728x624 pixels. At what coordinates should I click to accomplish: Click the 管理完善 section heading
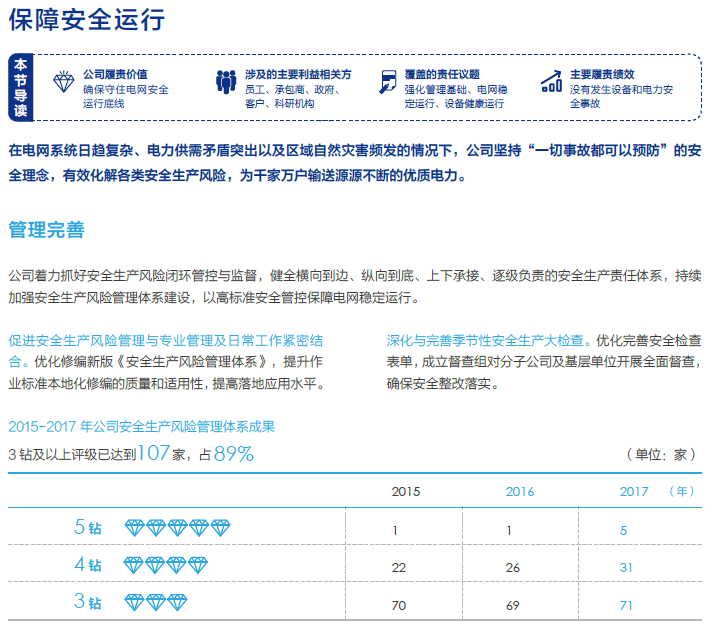pos(46,230)
